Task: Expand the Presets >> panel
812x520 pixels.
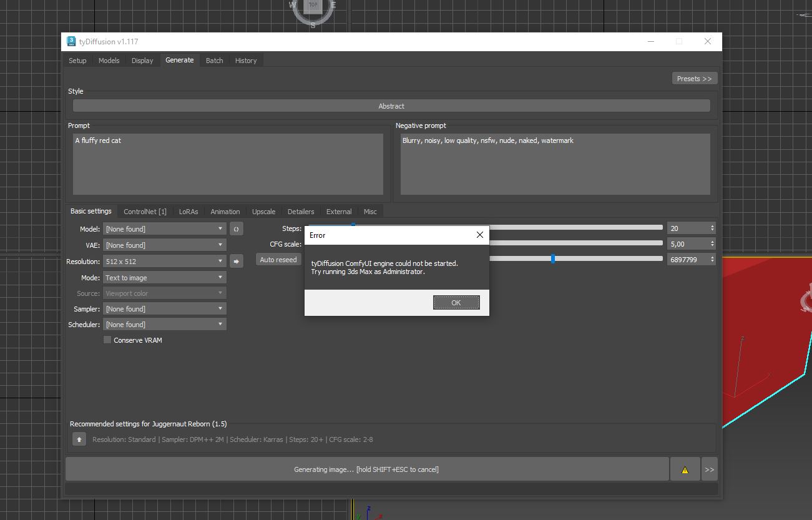Action: point(694,79)
